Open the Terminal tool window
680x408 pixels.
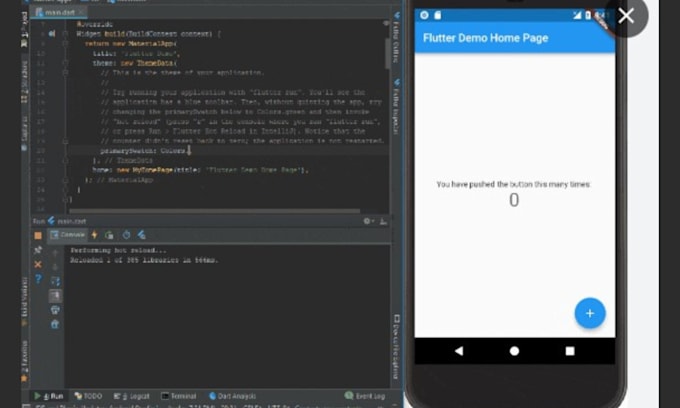coord(179,396)
